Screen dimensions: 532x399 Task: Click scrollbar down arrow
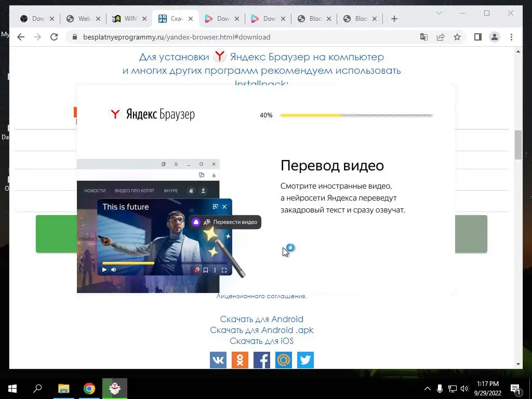[x=518, y=364]
